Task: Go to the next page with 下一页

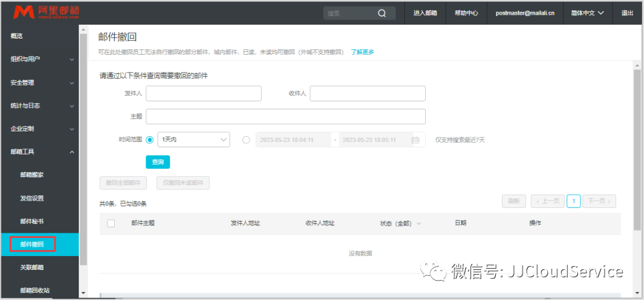Action: point(599,201)
